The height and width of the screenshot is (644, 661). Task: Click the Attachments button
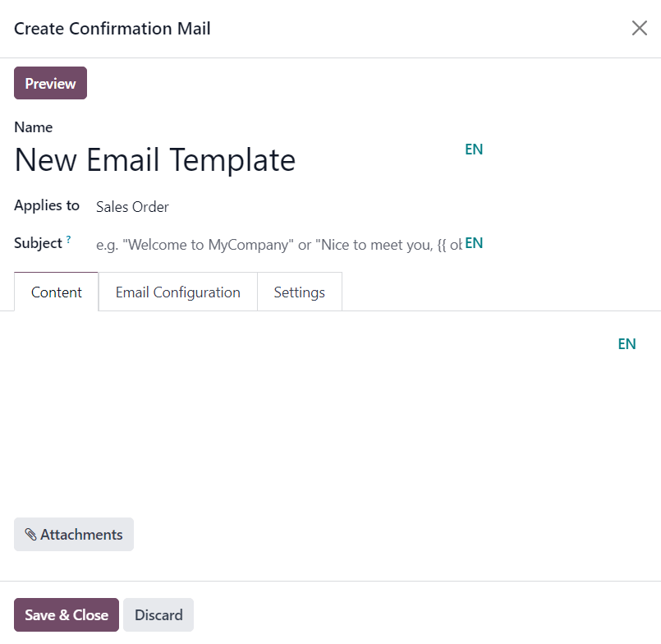(73, 534)
